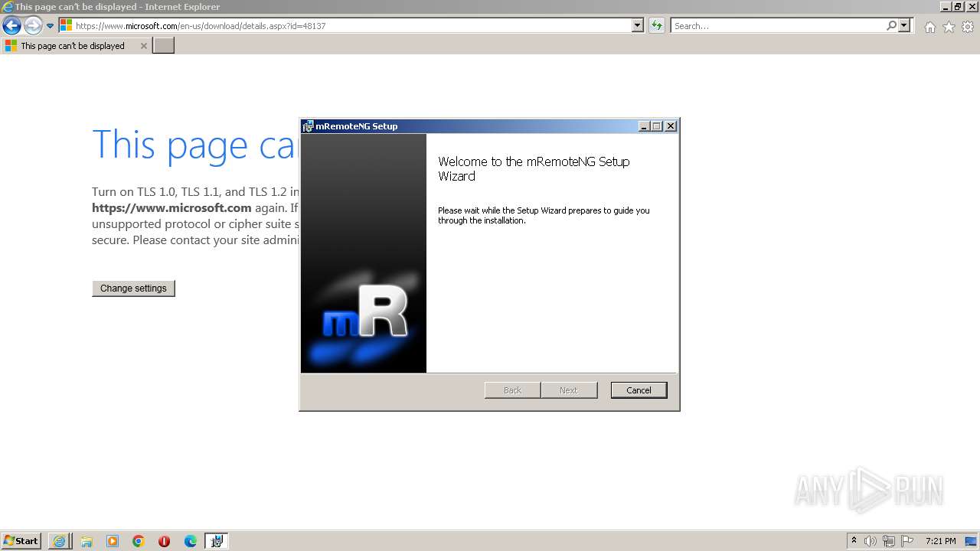
Task: Click the mR logo banner image
Action: (x=364, y=253)
